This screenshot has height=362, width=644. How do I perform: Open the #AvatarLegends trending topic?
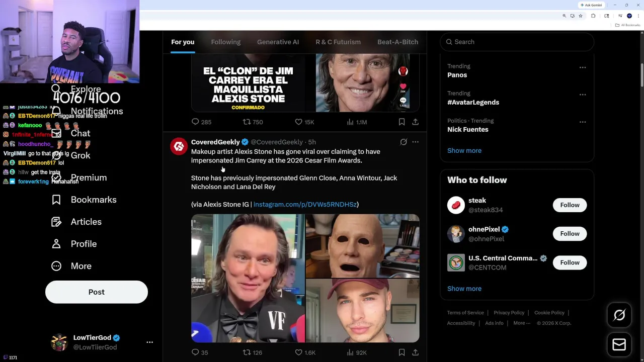point(473,102)
